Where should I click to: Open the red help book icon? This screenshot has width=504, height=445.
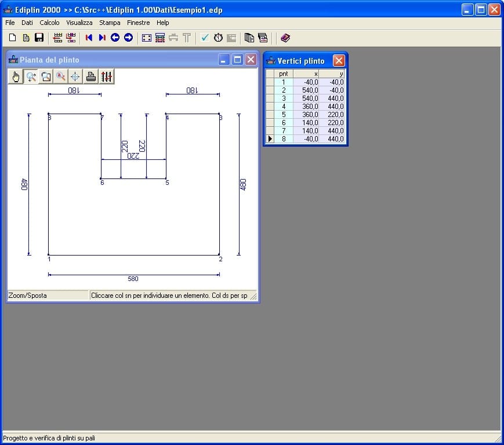pyautogui.click(x=285, y=38)
